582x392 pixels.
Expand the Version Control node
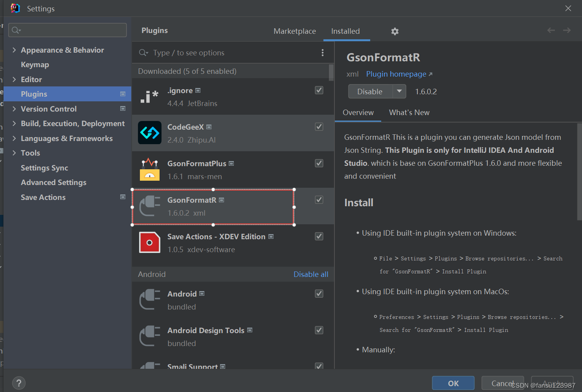click(x=14, y=109)
